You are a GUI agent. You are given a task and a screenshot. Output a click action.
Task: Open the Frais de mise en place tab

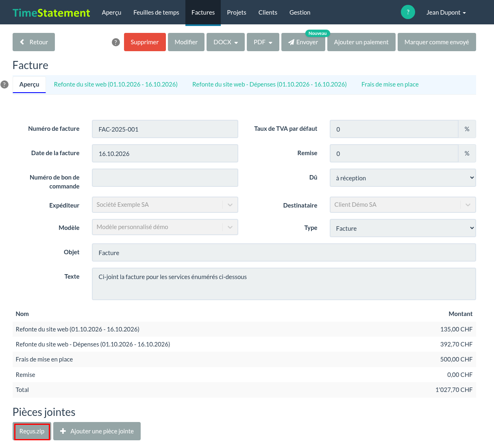point(390,84)
